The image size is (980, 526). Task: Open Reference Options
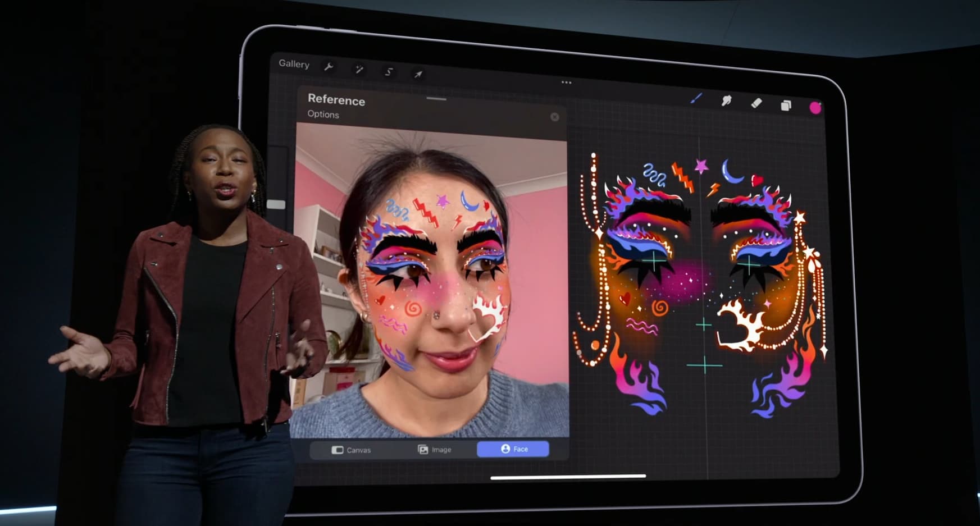tap(323, 114)
